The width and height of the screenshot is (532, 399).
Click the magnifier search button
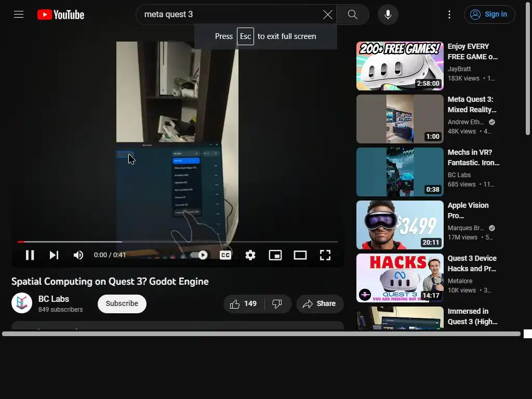(x=353, y=15)
